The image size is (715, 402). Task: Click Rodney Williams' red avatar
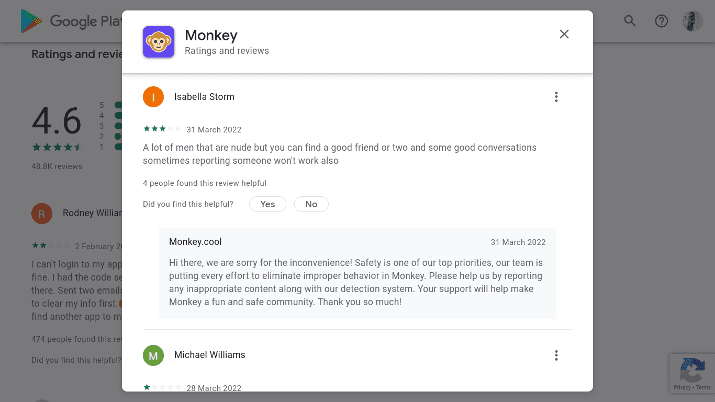point(41,213)
